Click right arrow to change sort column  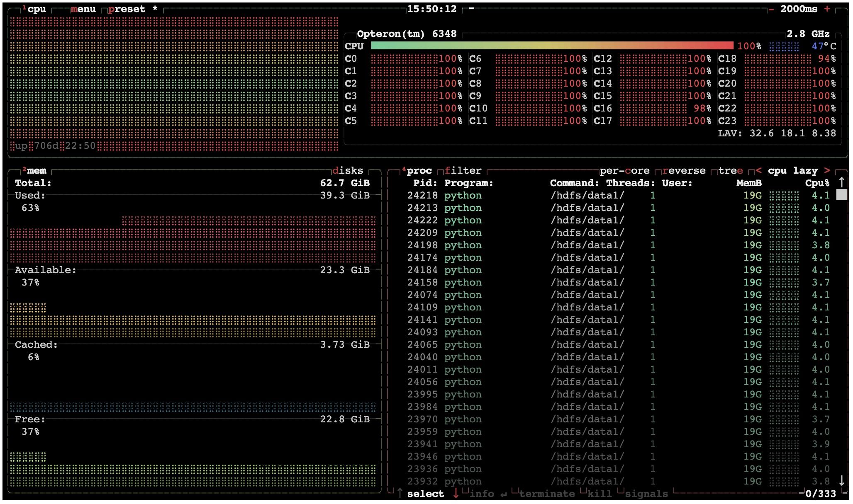[827, 171]
